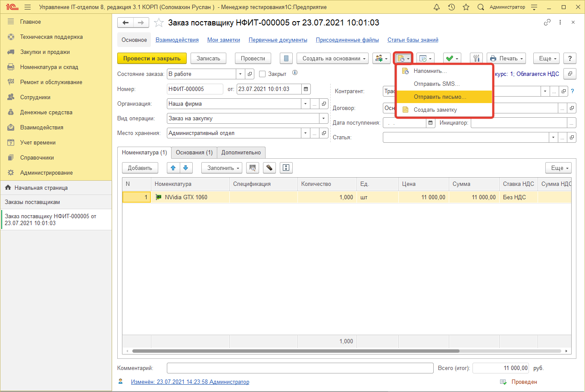Screen dimensions: 585x392
Task: Open the history clock icon
Action: pos(451,7)
